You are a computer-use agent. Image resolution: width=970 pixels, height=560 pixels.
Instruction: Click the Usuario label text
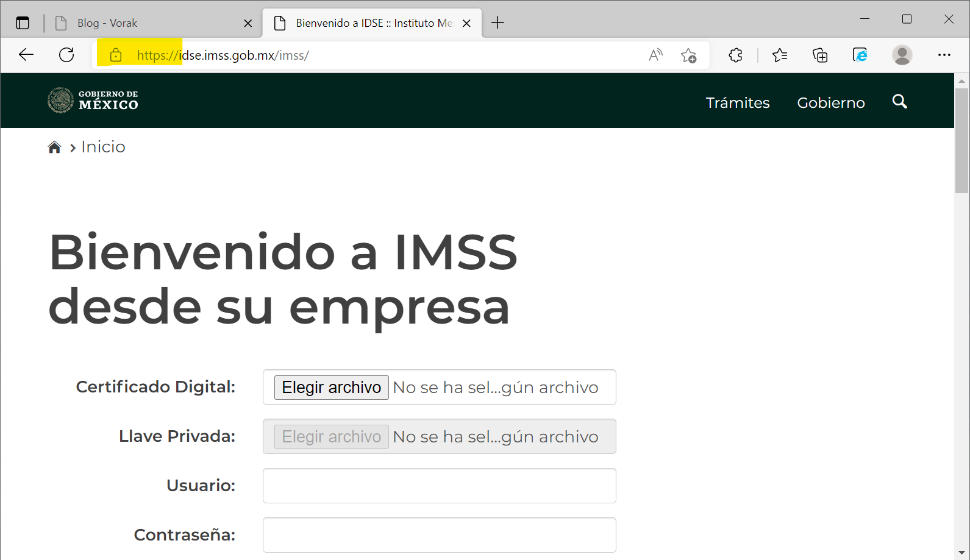click(201, 486)
